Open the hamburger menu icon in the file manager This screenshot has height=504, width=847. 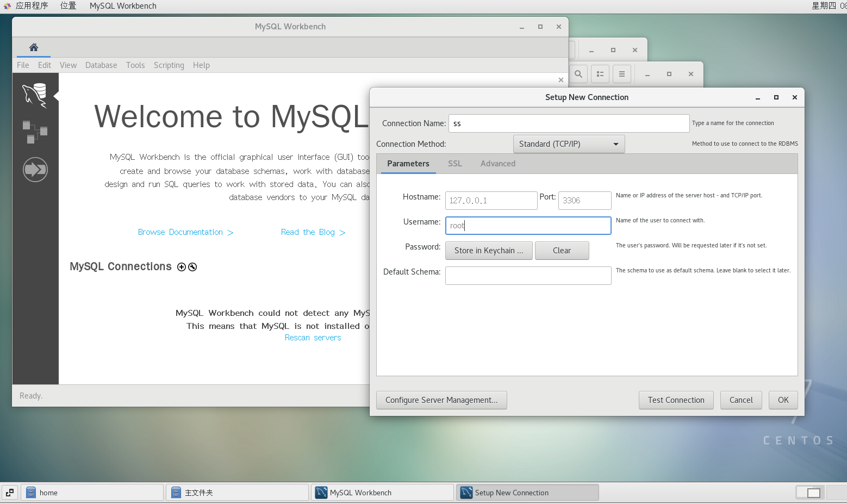pos(621,73)
